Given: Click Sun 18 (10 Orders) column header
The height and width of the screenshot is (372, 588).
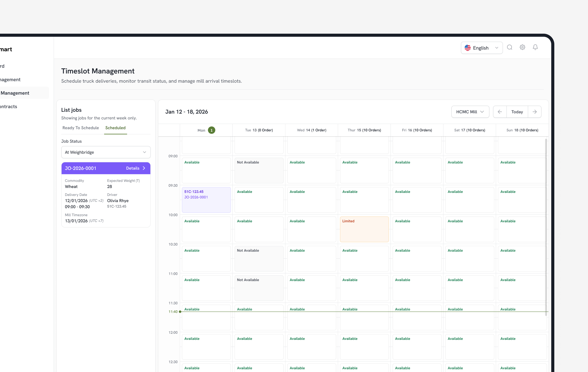Looking at the screenshot, I should (522, 130).
